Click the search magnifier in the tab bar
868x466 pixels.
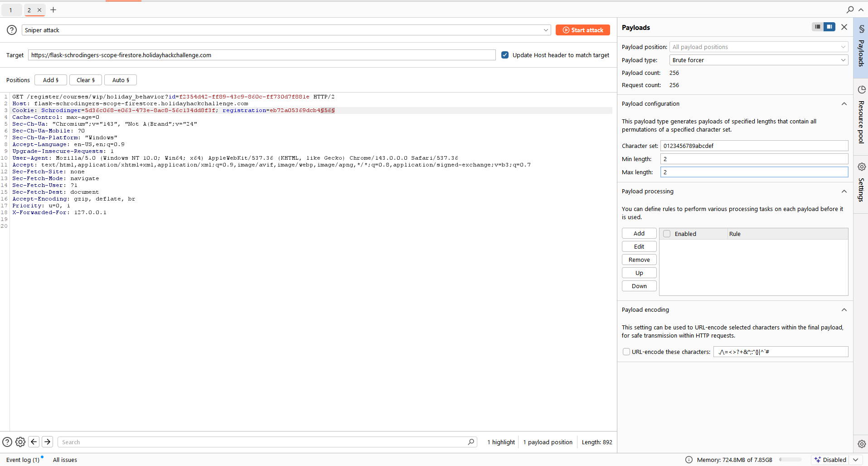point(850,10)
